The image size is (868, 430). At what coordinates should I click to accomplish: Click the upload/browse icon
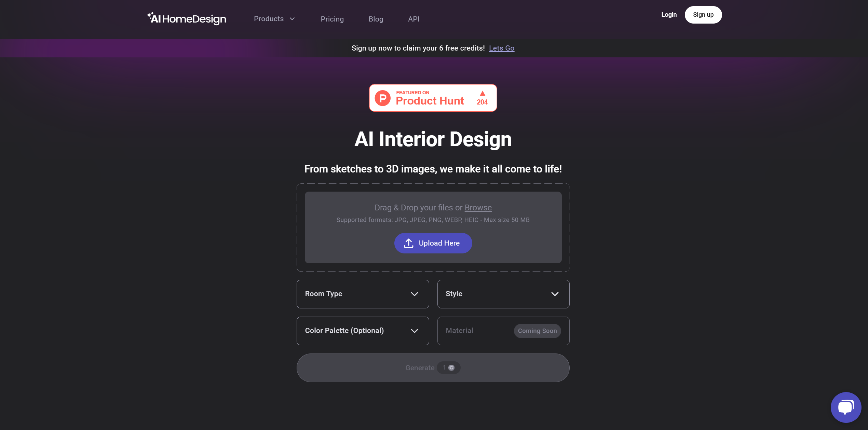(408, 243)
